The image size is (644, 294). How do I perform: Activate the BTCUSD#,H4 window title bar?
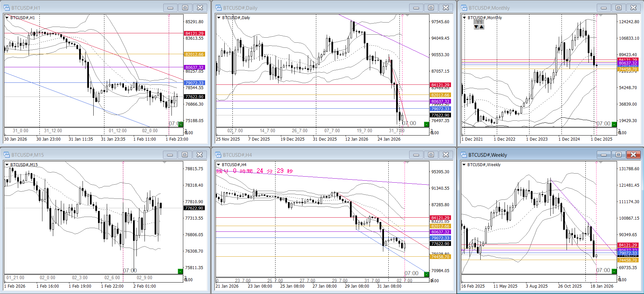coord(303,155)
